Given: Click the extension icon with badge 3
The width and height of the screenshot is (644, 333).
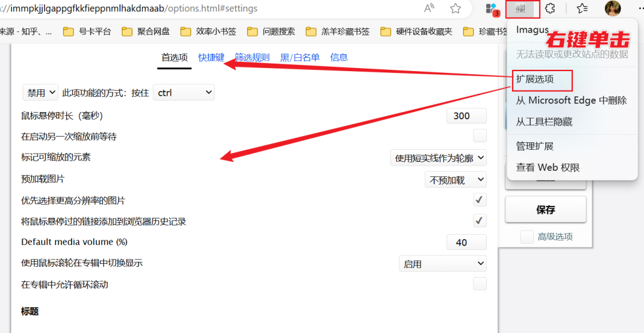Looking at the screenshot, I should point(491,9).
